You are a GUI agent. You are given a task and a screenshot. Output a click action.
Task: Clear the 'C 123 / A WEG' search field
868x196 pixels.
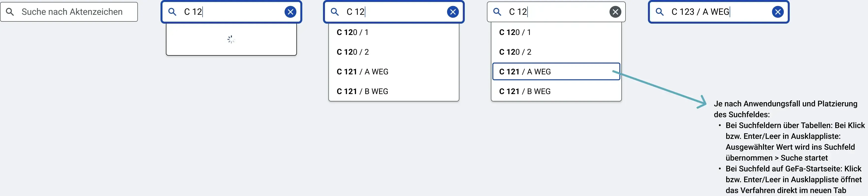(x=778, y=12)
